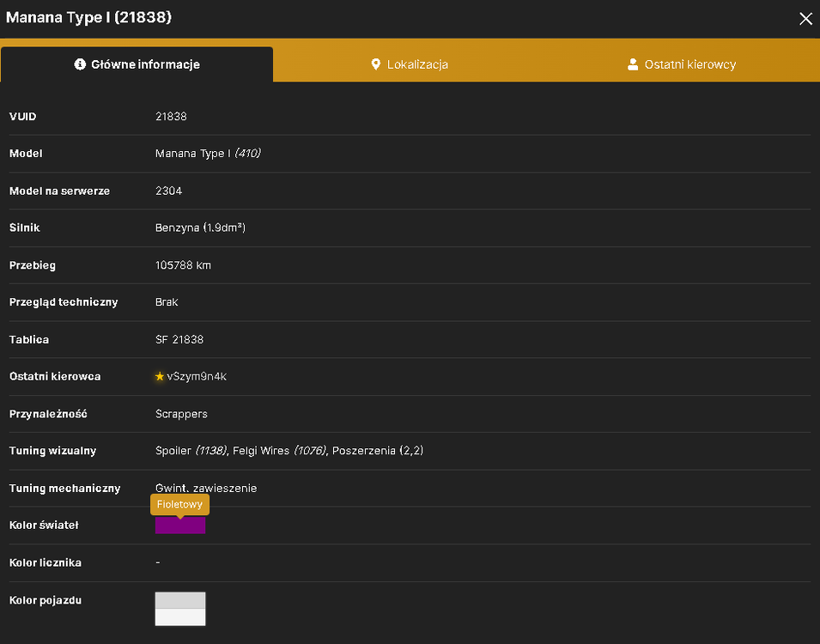820x644 pixels.
Task: Click the map pin icon for Lokalizacja
Action: [x=375, y=64]
